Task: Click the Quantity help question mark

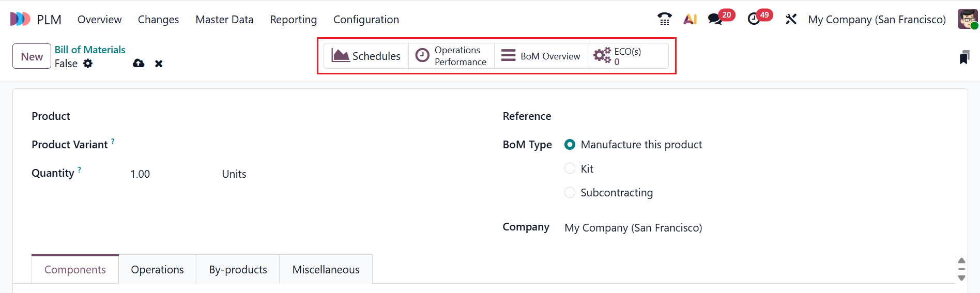Action: tap(79, 169)
